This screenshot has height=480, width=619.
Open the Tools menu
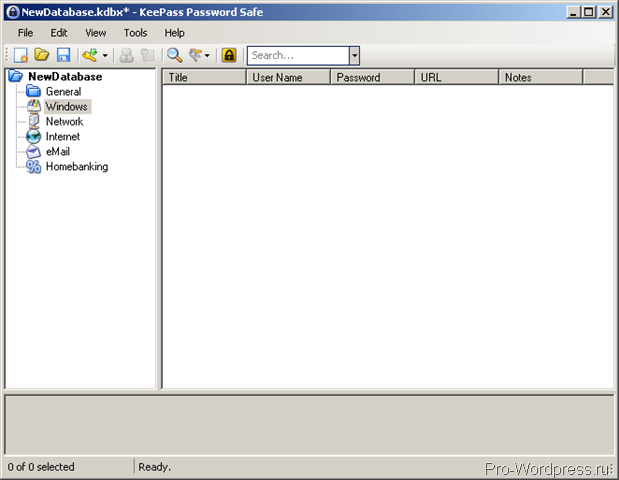click(135, 33)
